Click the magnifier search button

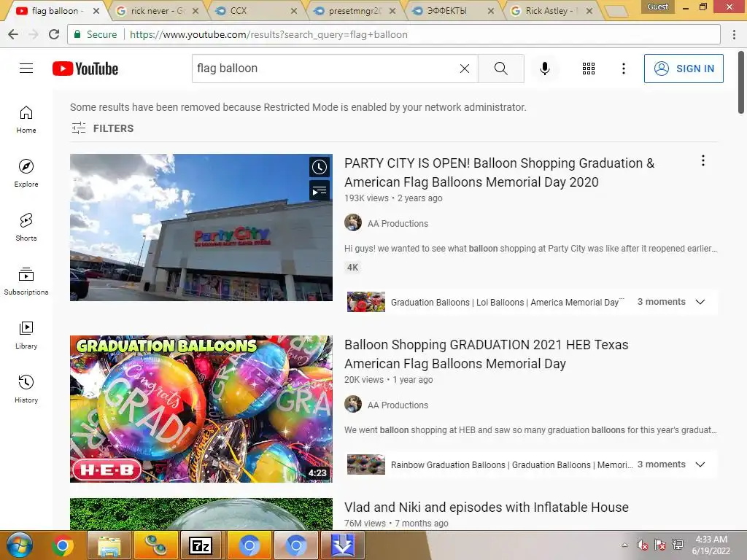[x=500, y=69]
